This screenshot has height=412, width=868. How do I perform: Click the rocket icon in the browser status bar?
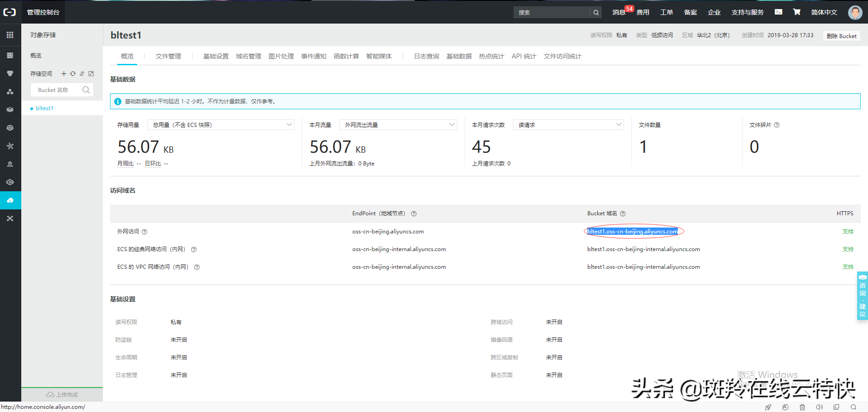[768, 407]
